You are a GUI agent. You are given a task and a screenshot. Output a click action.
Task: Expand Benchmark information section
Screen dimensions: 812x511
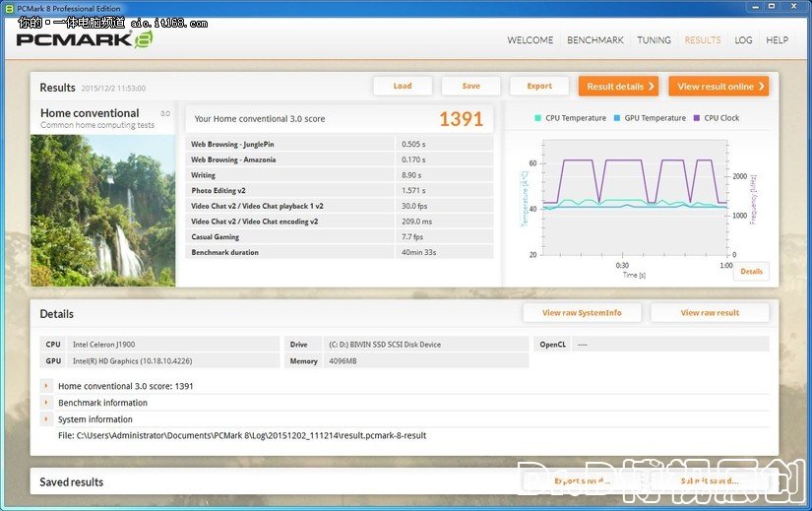(x=46, y=403)
